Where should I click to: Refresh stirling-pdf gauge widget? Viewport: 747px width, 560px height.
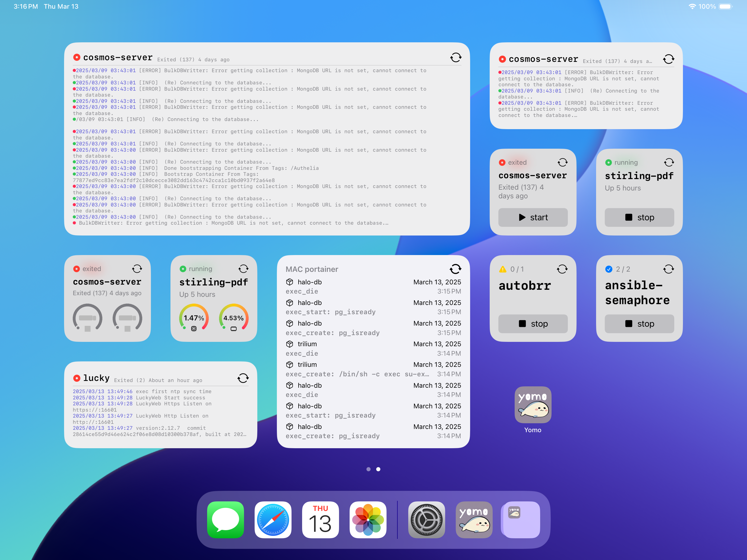tap(243, 269)
